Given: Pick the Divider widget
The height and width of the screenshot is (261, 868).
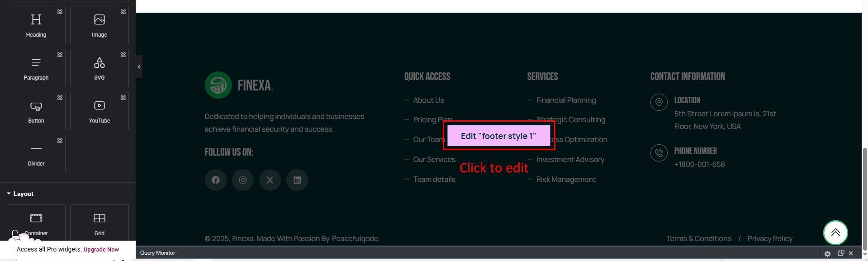Looking at the screenshot, I should pyautogui.click(x=36, y=154).
